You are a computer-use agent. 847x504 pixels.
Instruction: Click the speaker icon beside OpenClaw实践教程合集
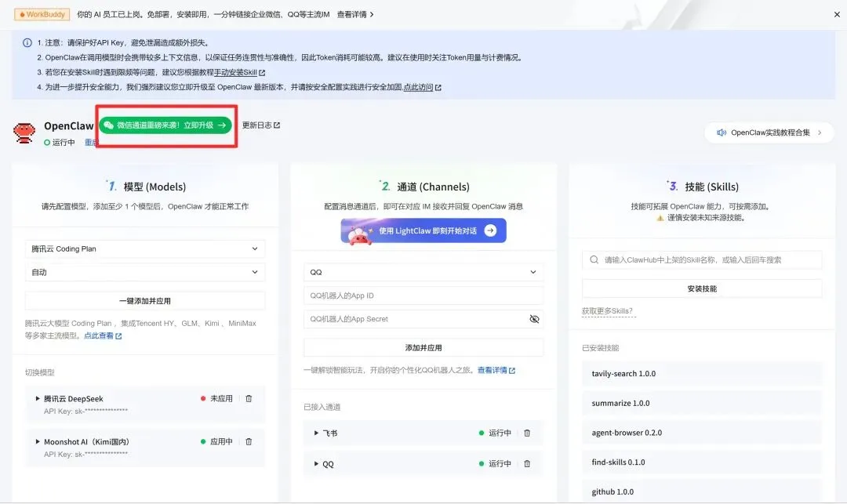[x=722, y=132]
